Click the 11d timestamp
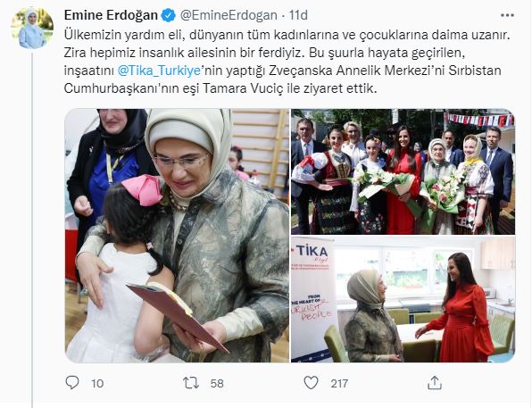The image size is (532, 408). coord(298,15)
